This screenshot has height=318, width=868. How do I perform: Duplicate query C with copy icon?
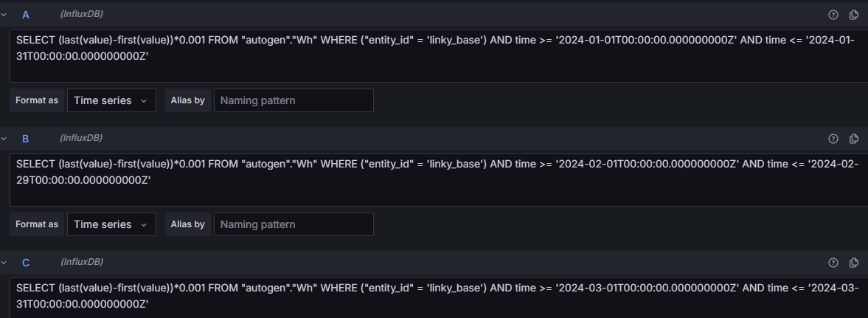click(x=854, y=263)
